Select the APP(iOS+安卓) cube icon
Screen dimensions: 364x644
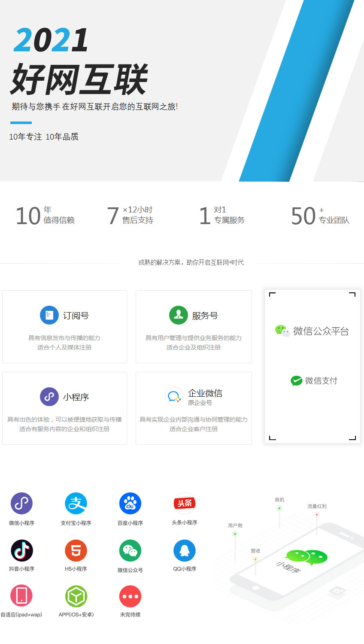[x=76, y=596]
